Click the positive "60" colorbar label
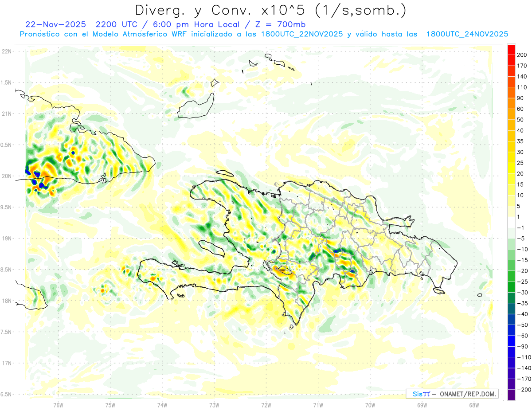The width and height of the screenshot is (532, 411). click(x=521, y=109)
